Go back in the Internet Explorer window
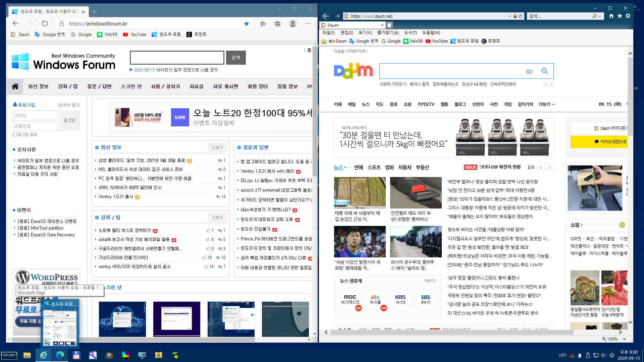The height and width of the screenshot is (362, 644). tap(325, 16)
